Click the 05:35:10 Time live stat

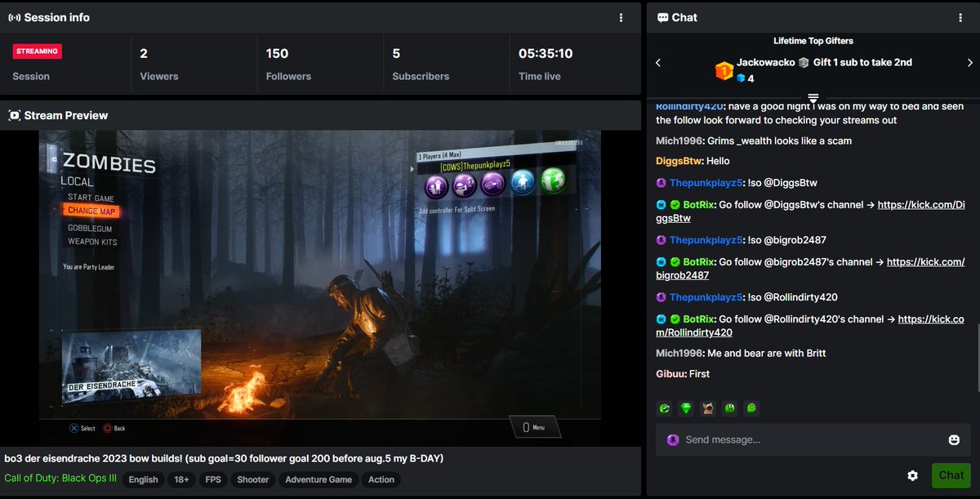[546, 64]
